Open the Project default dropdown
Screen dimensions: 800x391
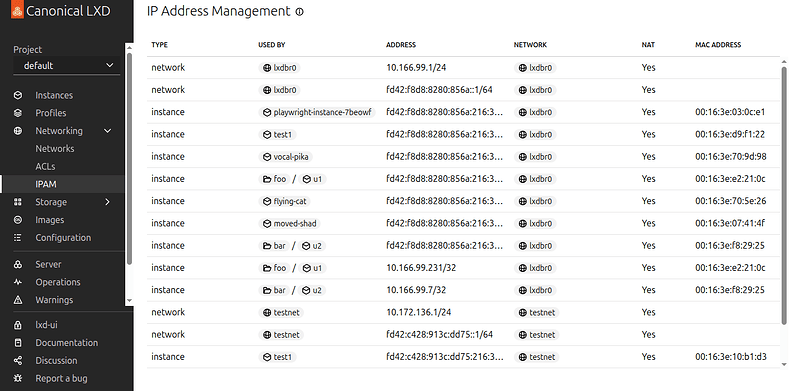(67, 65)
